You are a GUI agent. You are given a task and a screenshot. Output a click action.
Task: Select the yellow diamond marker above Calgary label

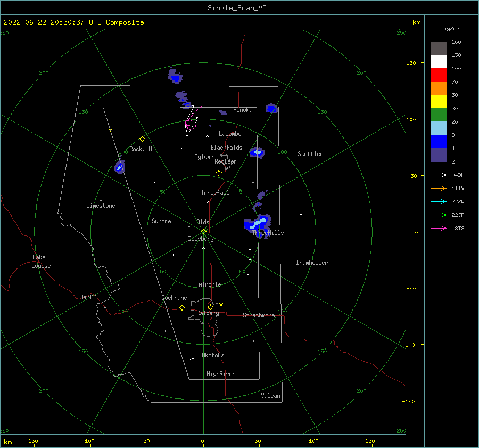click(210, 307)
